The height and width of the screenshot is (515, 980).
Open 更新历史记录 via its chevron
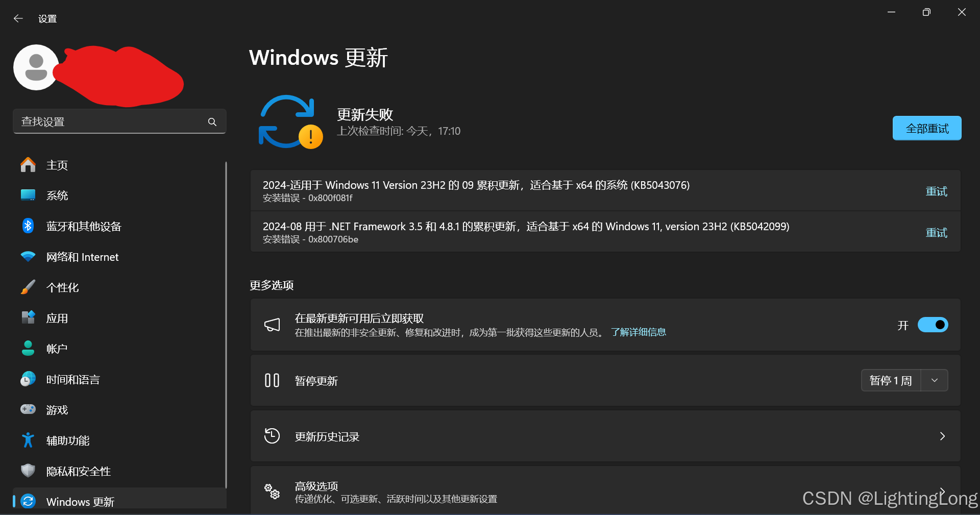coord(942,436)
